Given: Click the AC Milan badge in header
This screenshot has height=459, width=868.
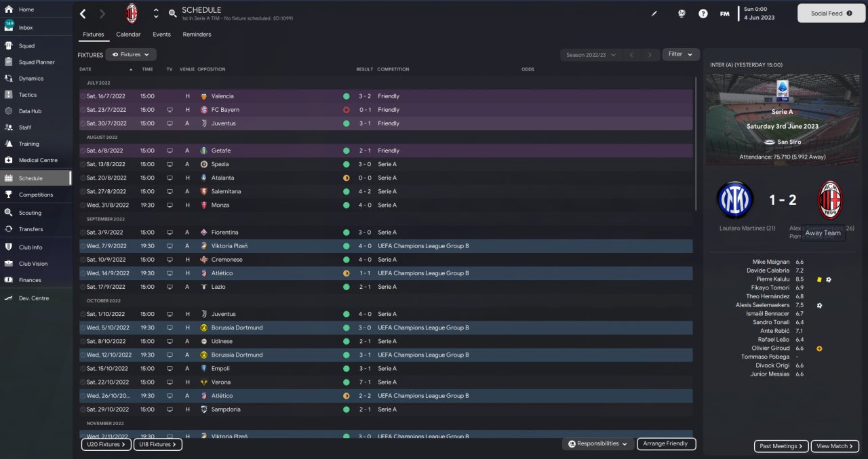Looking at the screenshot, I should click(132, 14).
